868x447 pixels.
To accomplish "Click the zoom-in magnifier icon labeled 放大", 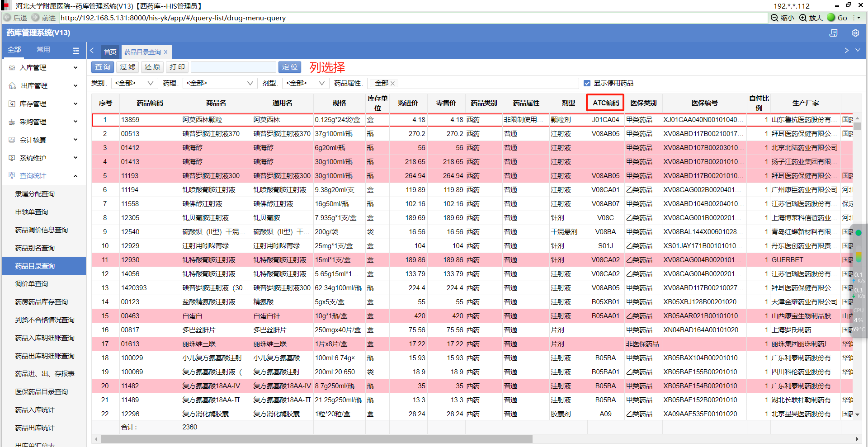I will coord(803,18).
